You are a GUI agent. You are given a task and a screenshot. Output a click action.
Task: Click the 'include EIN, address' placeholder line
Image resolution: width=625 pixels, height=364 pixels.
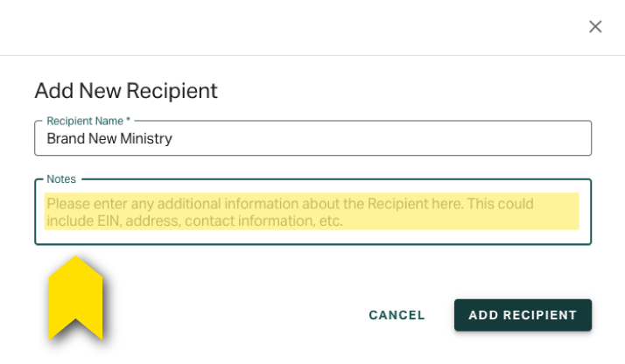tap(194, 221)
